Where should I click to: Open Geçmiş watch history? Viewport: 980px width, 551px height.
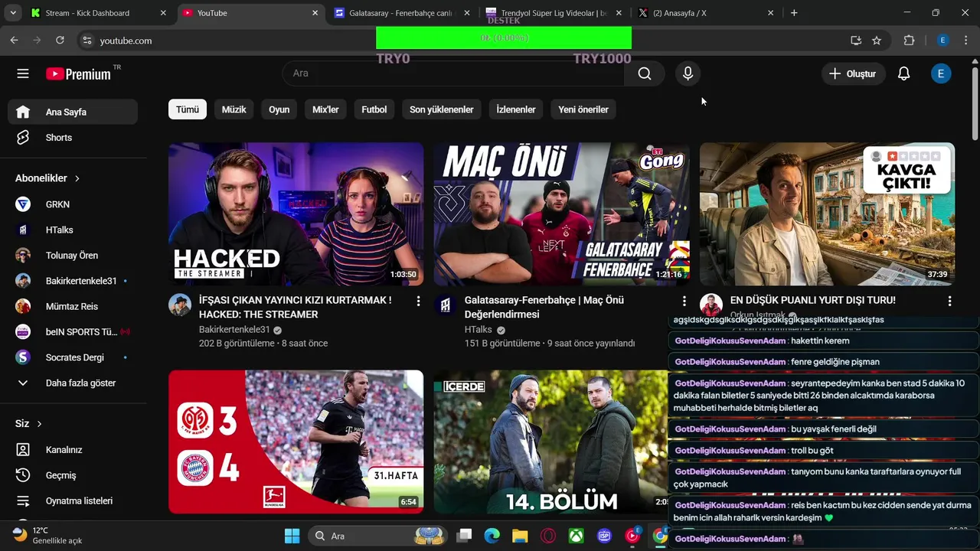(73, 475)
